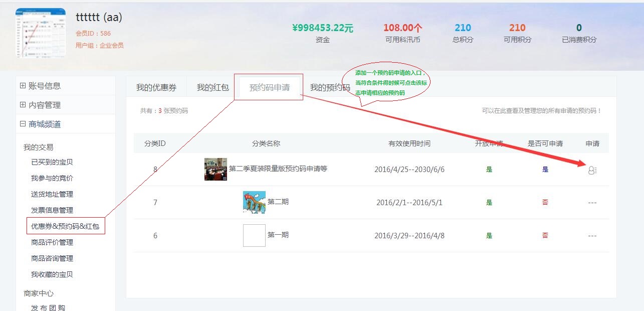Click the blue 是 in 是否可申请 column
The width and height of the screenshot is (644, 311).
(x=545, y=170)
